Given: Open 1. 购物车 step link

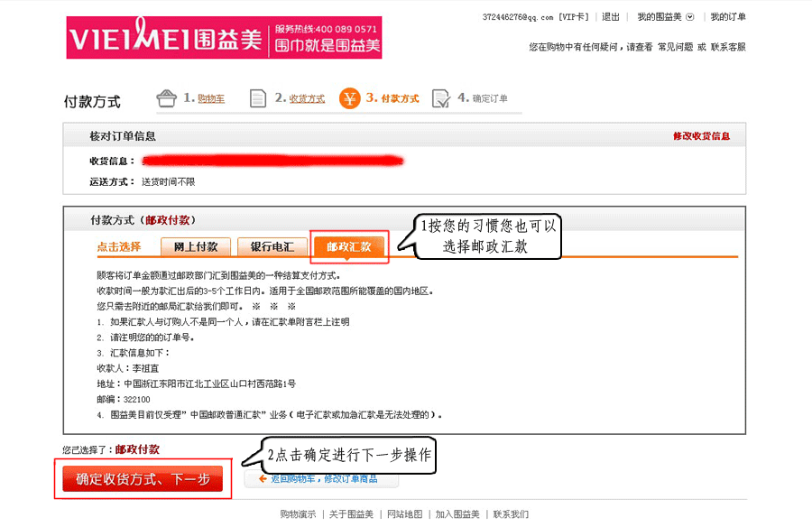Looking at the screenshot, I should coord(204,98).
